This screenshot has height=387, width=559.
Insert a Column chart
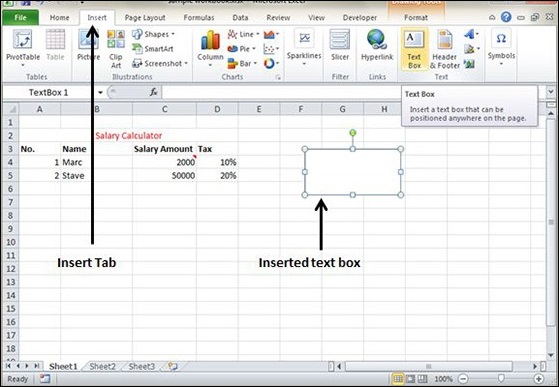click(210, 48)
